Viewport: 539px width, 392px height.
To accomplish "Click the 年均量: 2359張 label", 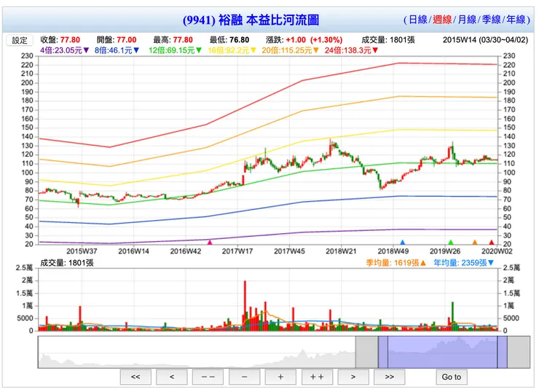I will pos(460,263).
